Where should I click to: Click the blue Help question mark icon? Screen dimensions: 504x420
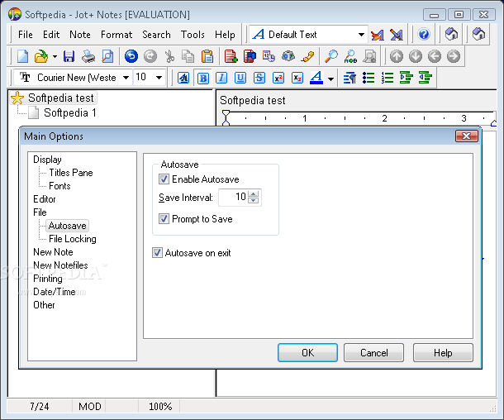(424, 34)
